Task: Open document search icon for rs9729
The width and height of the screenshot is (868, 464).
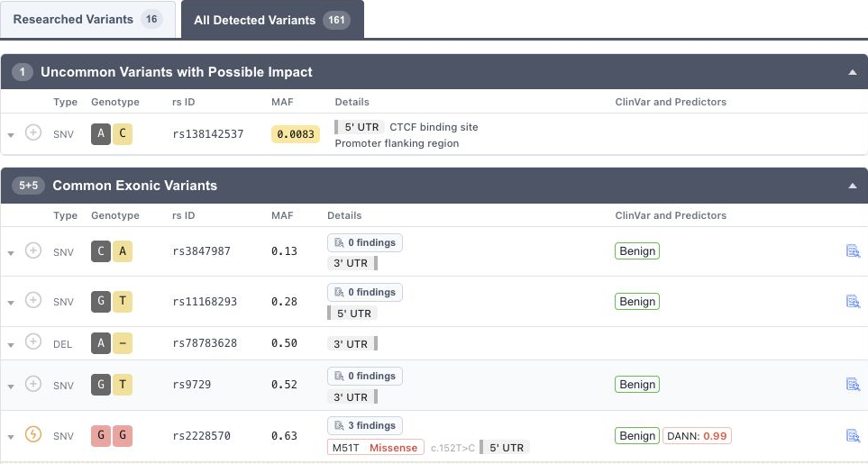Action: [x=853, y=385]
